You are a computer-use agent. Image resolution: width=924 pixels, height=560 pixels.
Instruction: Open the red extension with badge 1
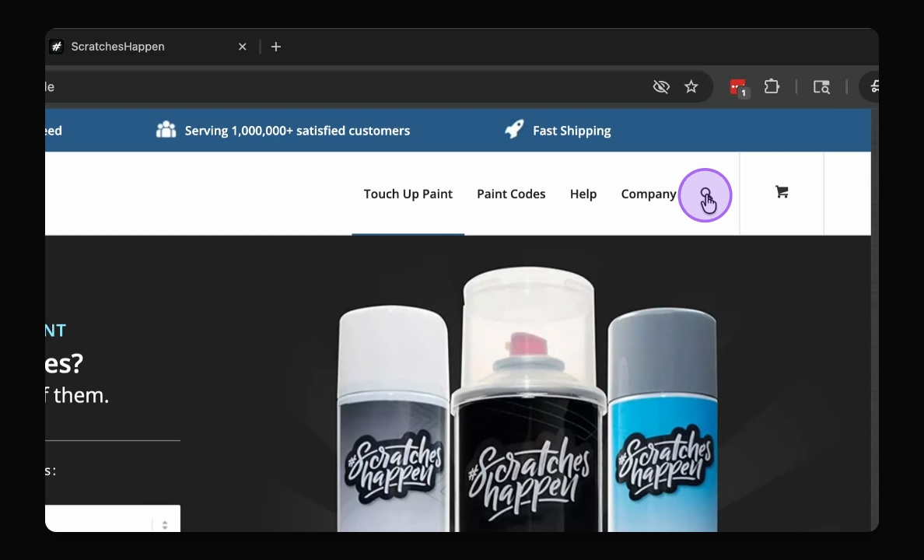pyautogui.click(x=738, y=87)
